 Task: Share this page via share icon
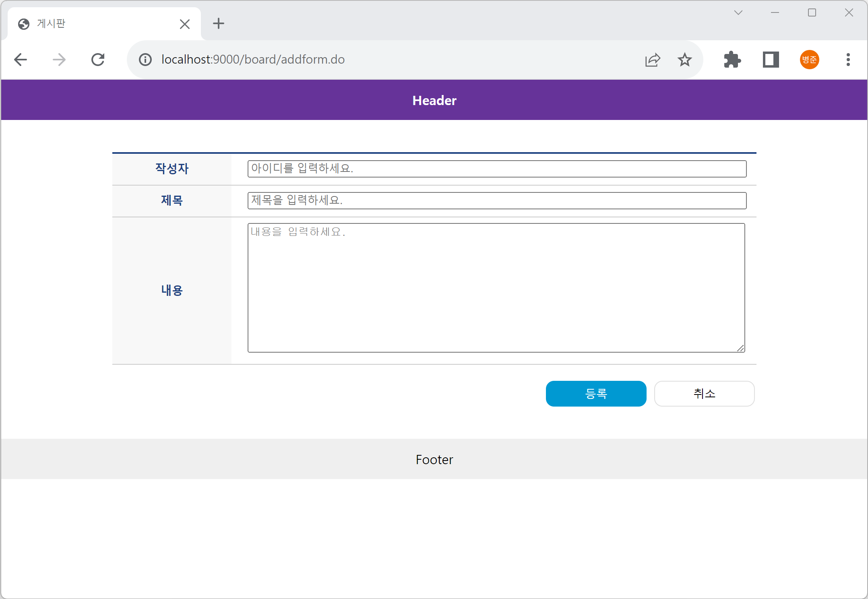[652, 60]
